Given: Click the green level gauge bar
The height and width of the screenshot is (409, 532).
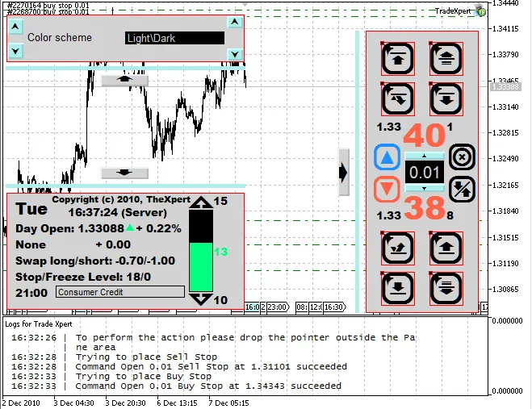Looking at the screenshot, I should [x=200, y=268].
